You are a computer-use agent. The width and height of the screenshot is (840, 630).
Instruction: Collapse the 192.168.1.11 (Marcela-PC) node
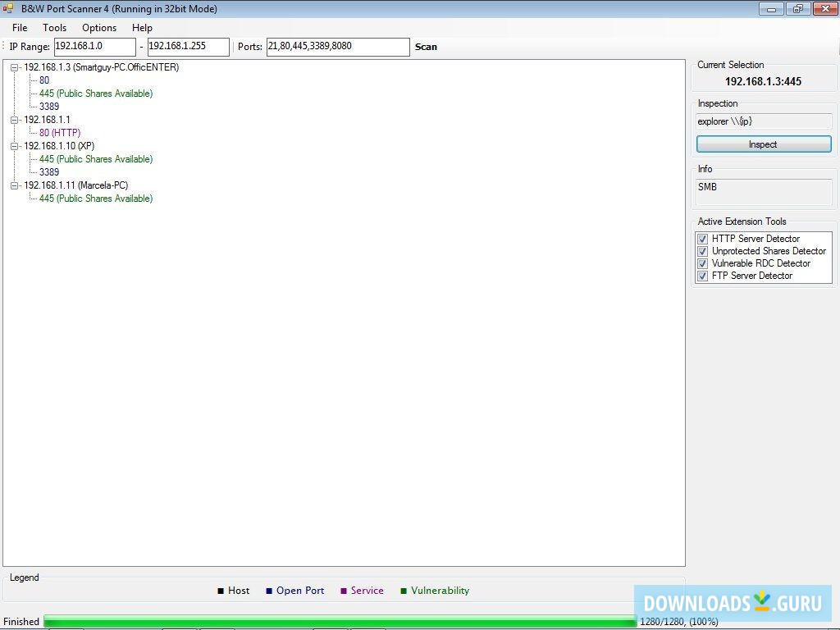pos(15,185)
